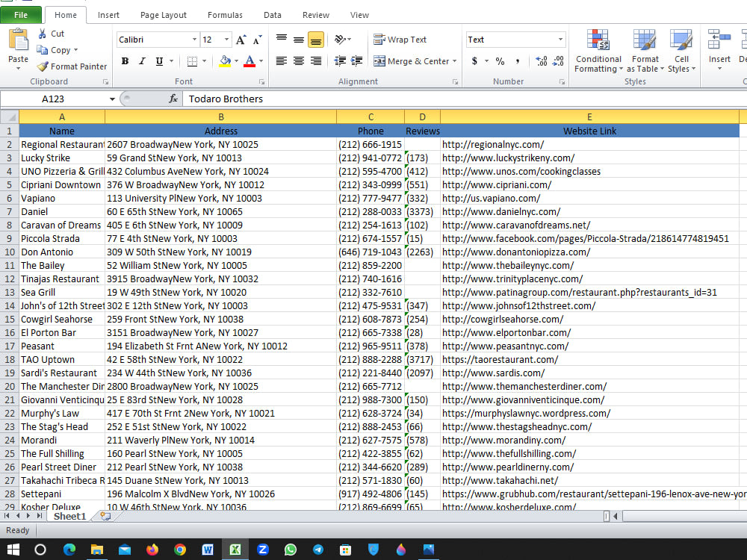Expand the Calibri font name dropdown
Image resolution: width=747 pixels, height=560 pixels.
coord(194,40)
